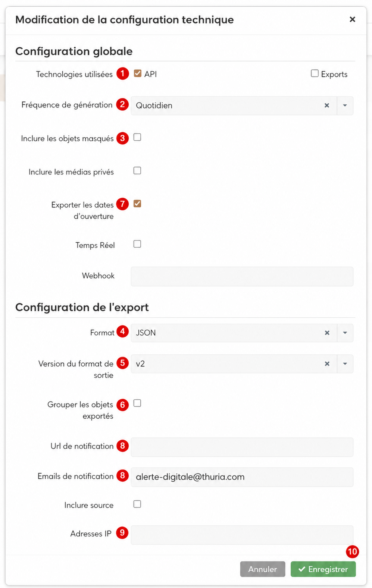Click red marker 9 beside Adresses IP
This screenshot has width=372, height=588.
tap(122, 532)
